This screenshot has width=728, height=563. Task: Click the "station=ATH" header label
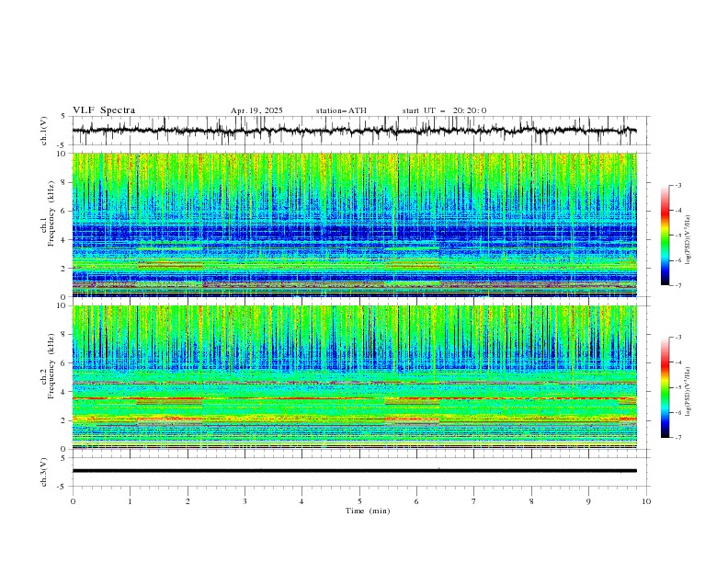(341, 110)
